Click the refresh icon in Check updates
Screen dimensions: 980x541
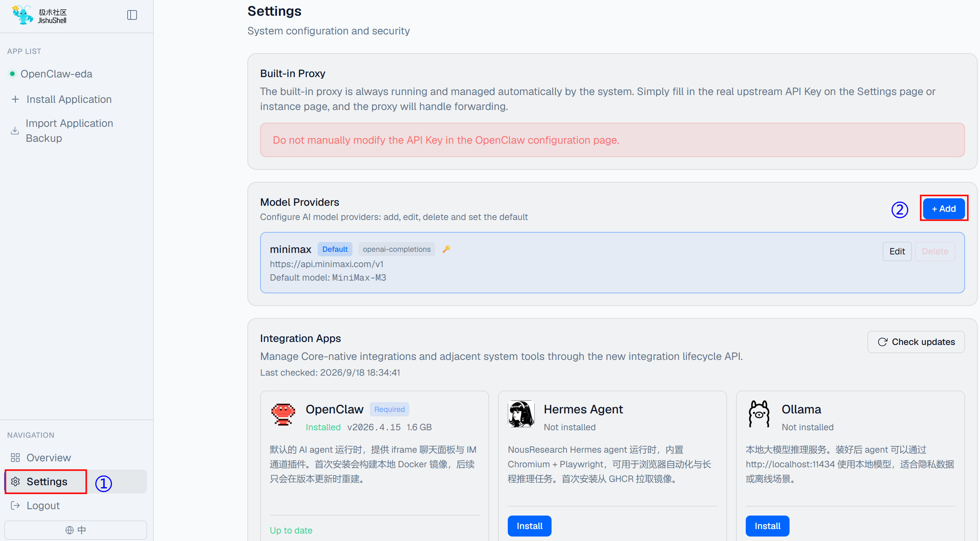[x=883, y=342]
